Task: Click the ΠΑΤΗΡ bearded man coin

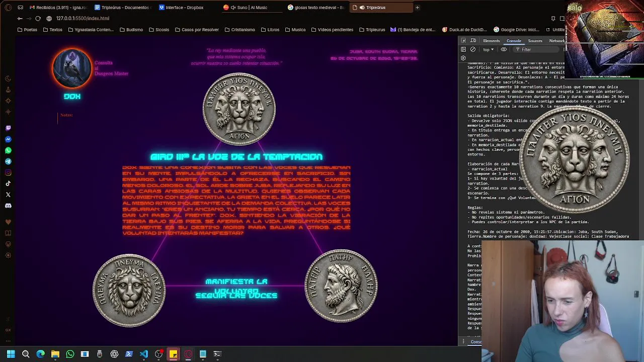Action: (x=341, y=287)
